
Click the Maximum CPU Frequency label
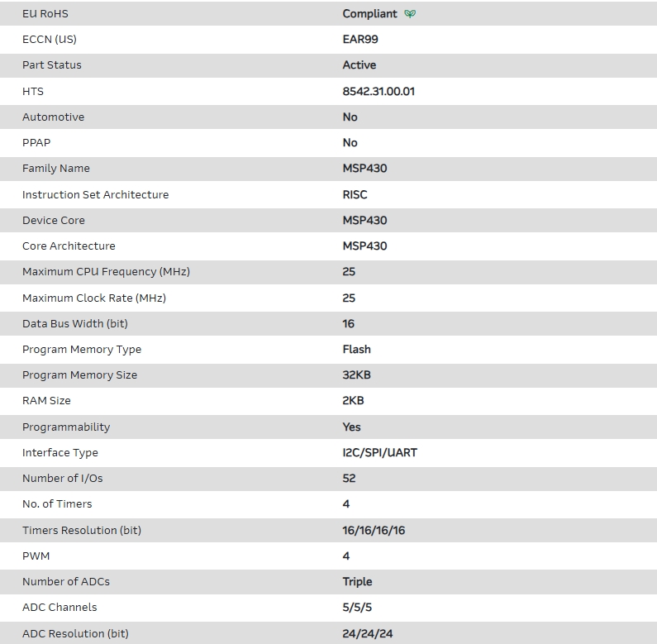tap(107, 272)
